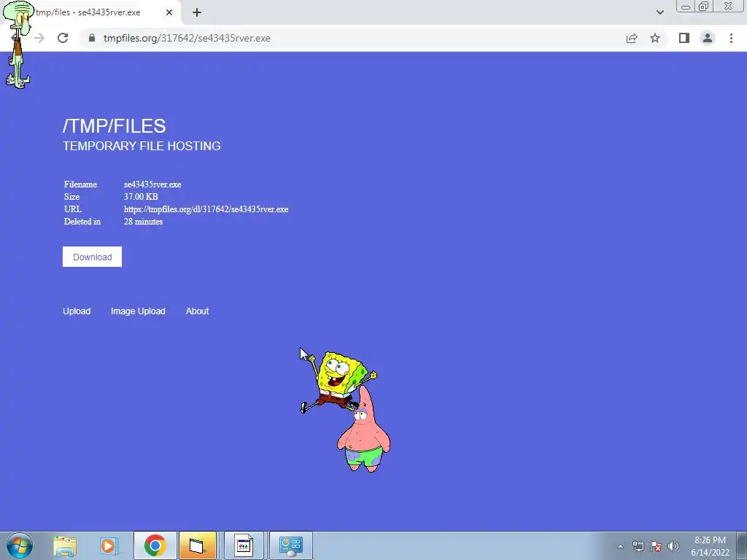This screenshot has height=560, width=747.
Task: Select the filename value se43435rver.exe
Action: (152, 184)
